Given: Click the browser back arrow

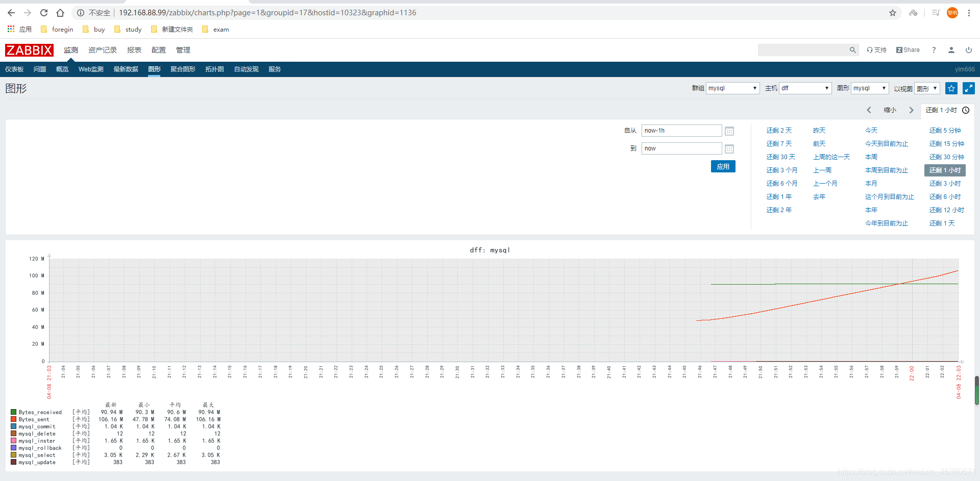Looking at the screenshot, I should 11,13.
